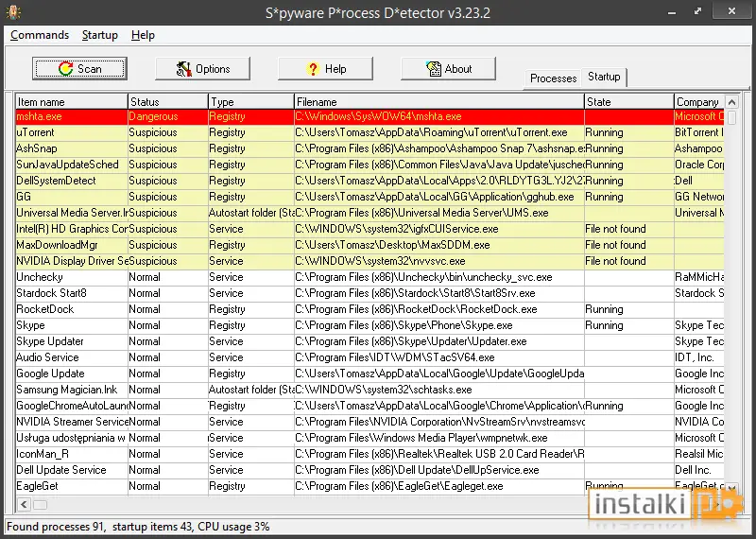Screen dimensions: 756x539
Task: Open the About window
Action: click(448, 68)
